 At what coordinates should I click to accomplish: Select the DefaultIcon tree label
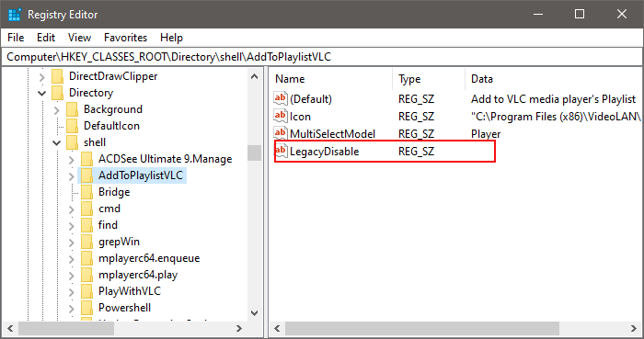pyautogui.click(x=111, y=126)
